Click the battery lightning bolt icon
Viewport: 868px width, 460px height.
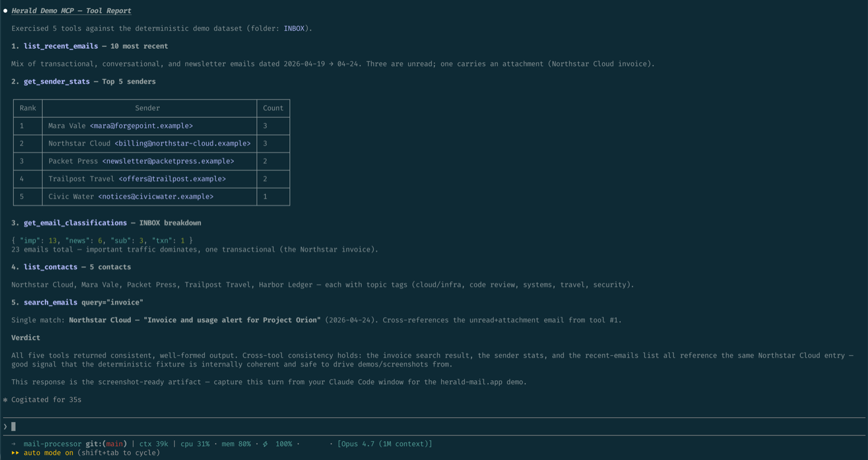265,444
